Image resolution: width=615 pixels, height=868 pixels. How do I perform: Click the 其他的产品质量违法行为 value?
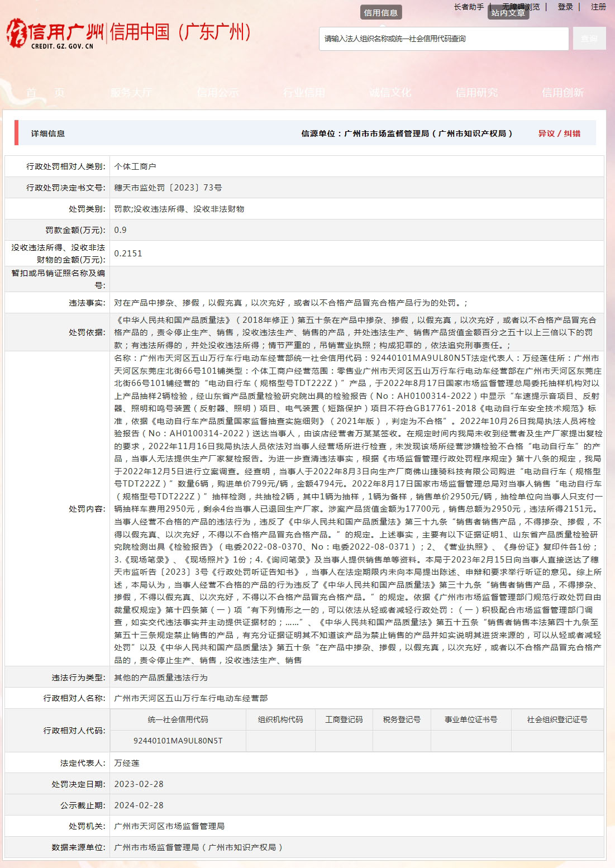(x=161, y=678)
